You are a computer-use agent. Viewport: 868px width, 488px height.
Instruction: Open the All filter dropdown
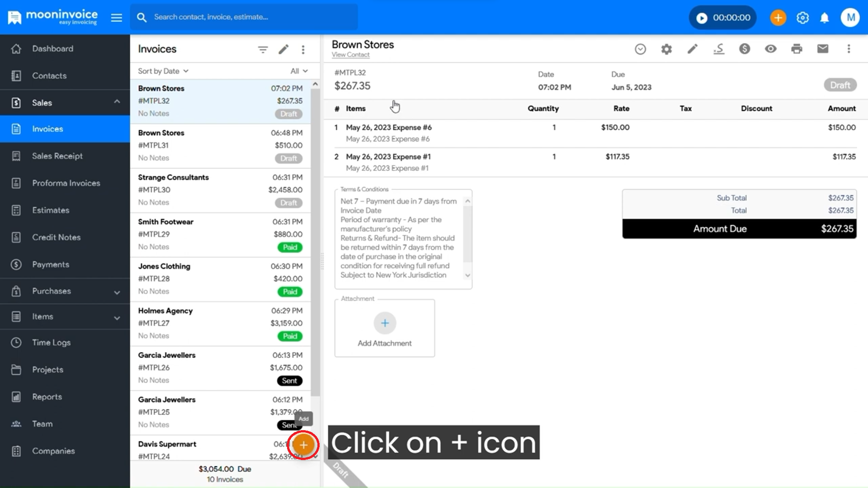299,71
